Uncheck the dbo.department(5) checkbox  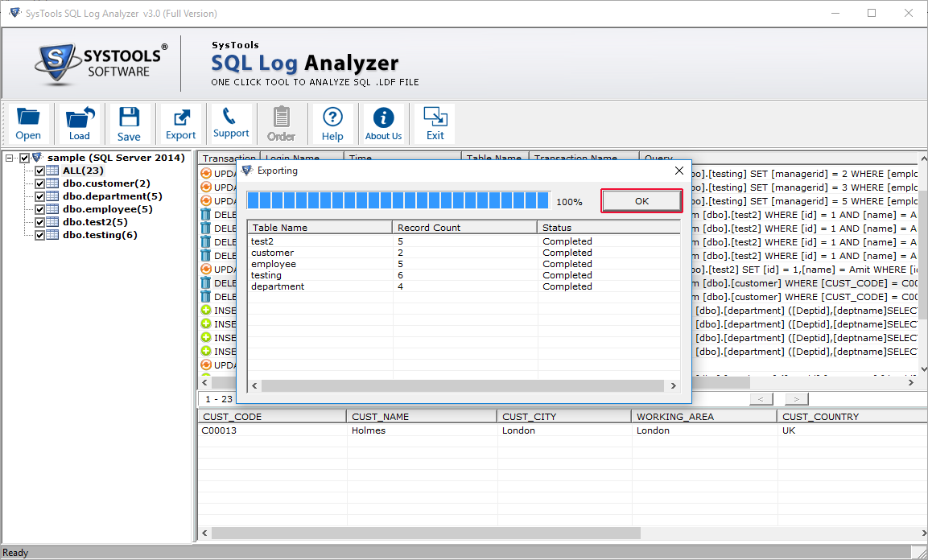[x=39, y=197]
